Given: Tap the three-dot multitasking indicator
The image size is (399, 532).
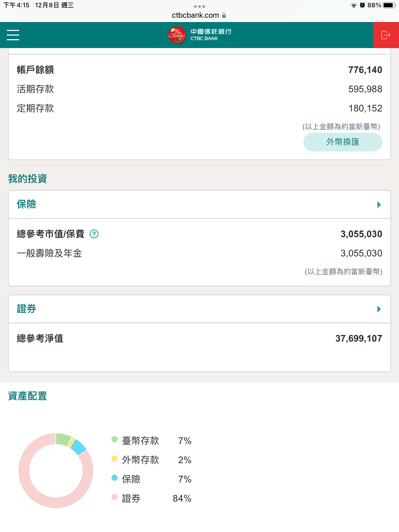Looking at the screenshot, I should (199, 6).
